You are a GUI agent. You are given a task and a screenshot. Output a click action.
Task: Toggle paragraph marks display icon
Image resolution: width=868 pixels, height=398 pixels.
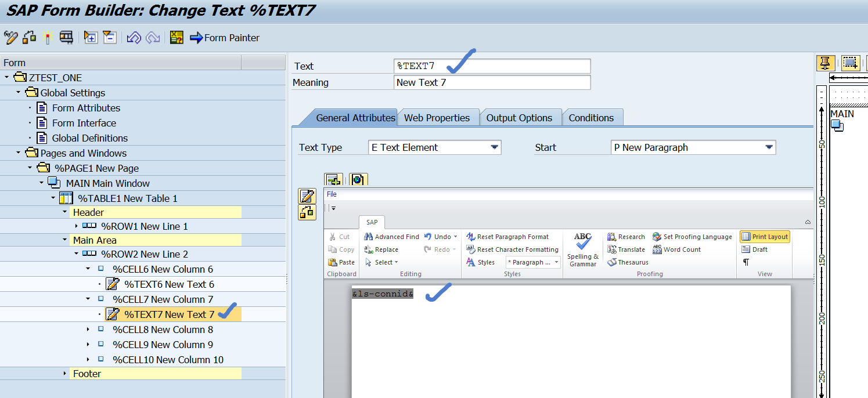point(746,262)
